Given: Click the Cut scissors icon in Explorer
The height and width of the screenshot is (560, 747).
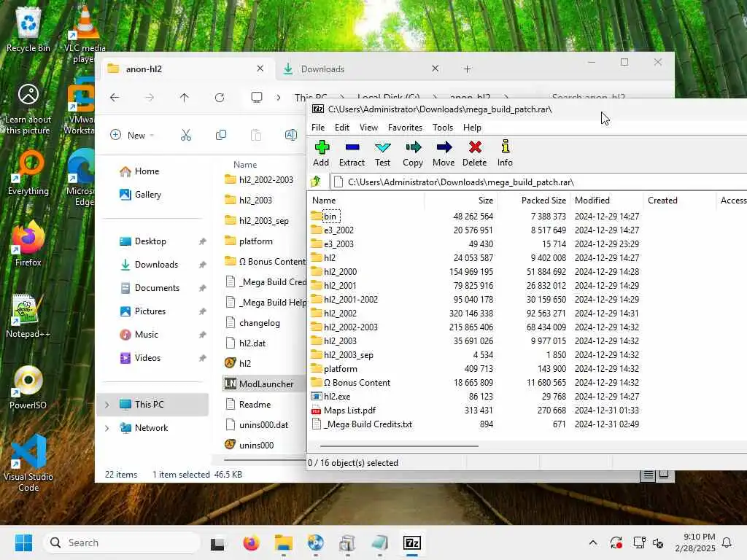Looking at the screenshot, I should (x=186, y=135).
